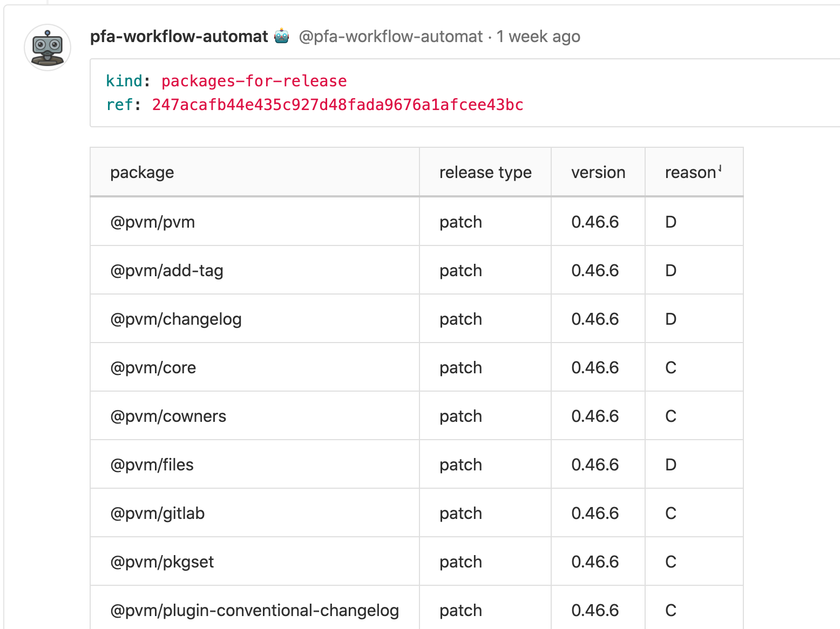
Task: Click 'patch' in the @pvm/changelog row
Action: (460, 319)
